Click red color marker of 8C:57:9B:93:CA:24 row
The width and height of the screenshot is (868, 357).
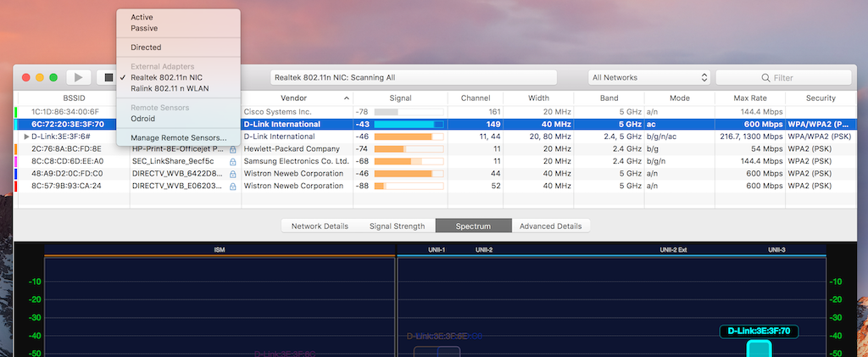click(x=16, y=186)
